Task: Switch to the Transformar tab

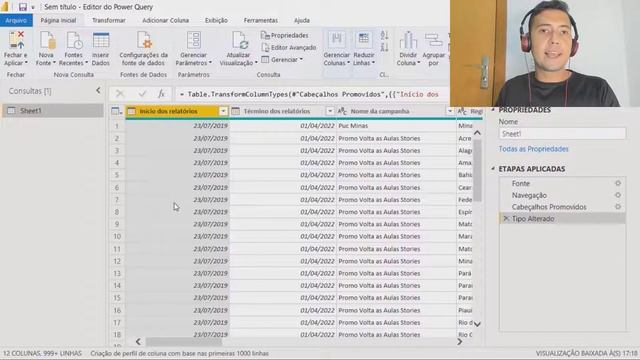Action: coord(109,20)
